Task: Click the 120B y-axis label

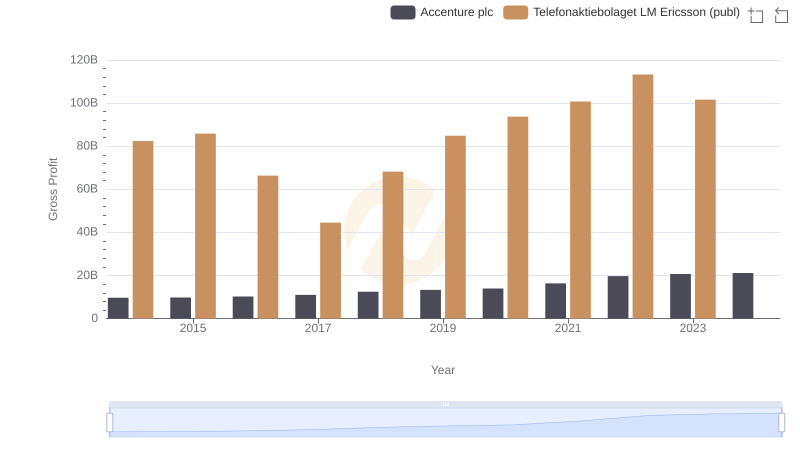Action: pyautogui.click(x=84, y=60)
